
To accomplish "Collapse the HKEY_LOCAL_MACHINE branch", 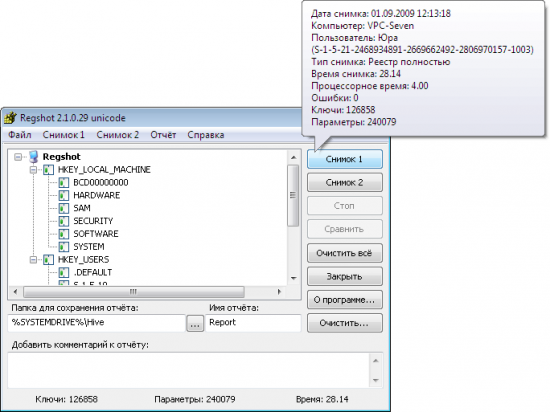I will 33,170.
